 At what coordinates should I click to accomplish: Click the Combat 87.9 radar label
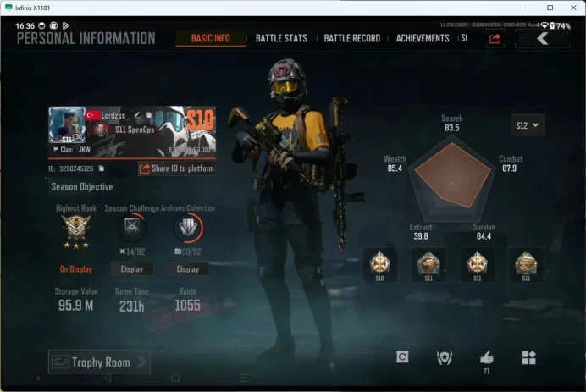point(510,163)
